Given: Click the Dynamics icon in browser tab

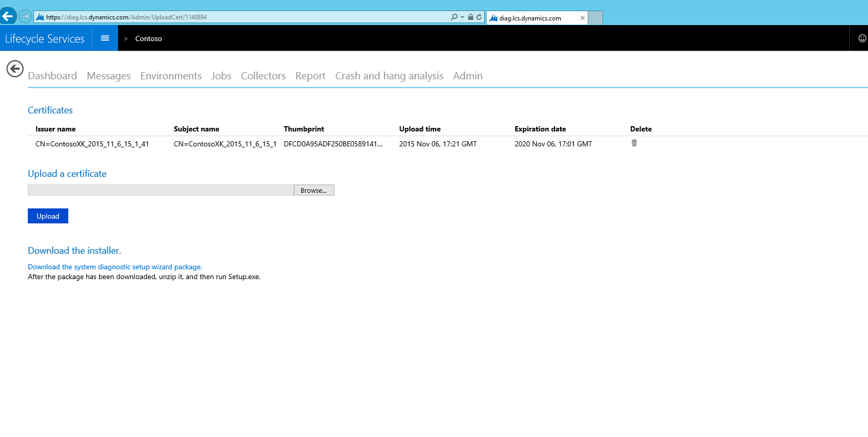Looking at the screenshot, I should (493, 18).
